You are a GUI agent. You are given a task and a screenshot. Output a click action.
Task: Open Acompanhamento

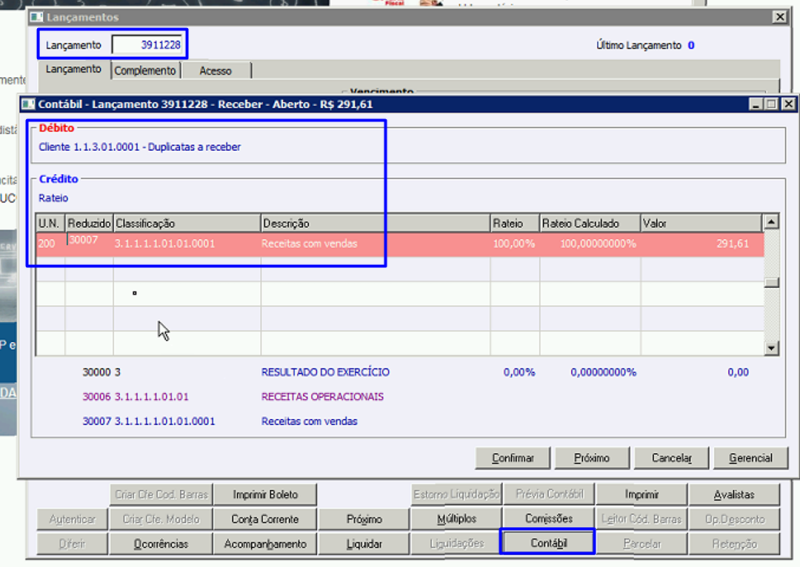[x=265, y=544]
